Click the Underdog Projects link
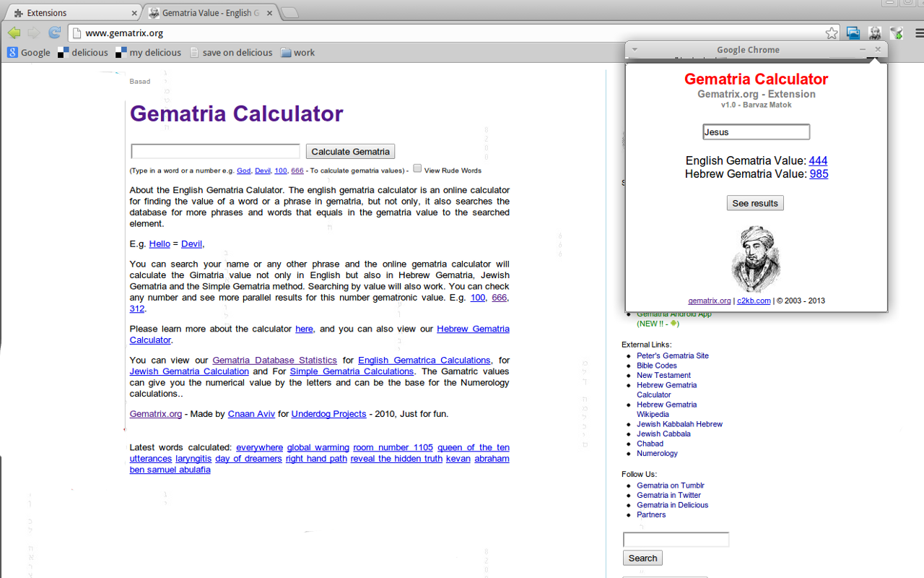The image size is (924, 578). [328, 414]
